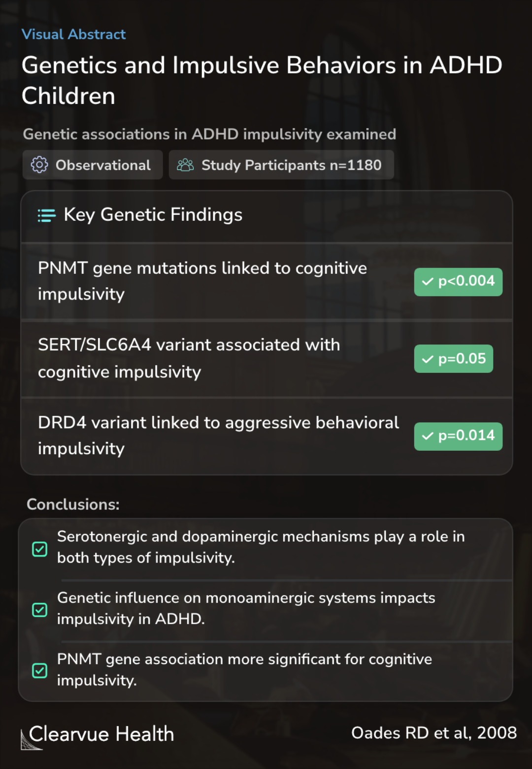
Task: Select the Key Genetic Findings header
Action: [x=266, y=216]
